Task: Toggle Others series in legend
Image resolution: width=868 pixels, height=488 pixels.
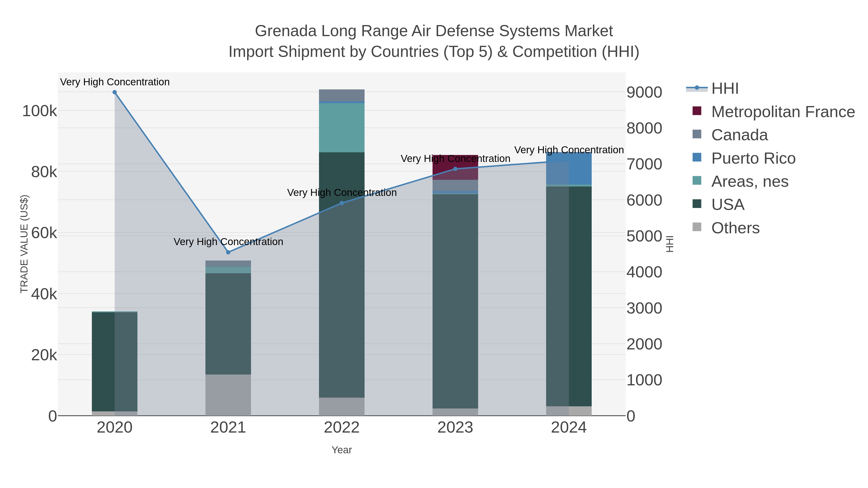Action: click(726, 228)
